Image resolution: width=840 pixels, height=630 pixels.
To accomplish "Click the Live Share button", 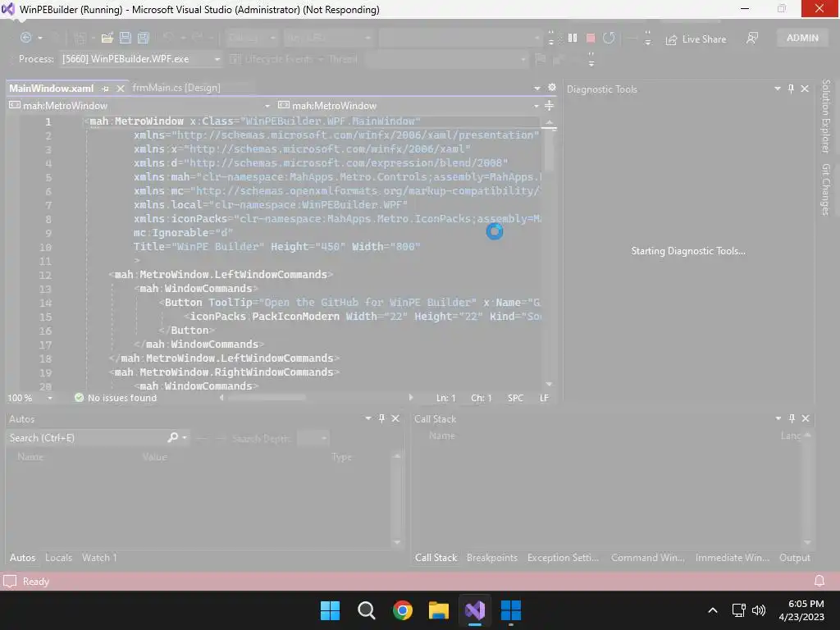I will click(696, 39).
